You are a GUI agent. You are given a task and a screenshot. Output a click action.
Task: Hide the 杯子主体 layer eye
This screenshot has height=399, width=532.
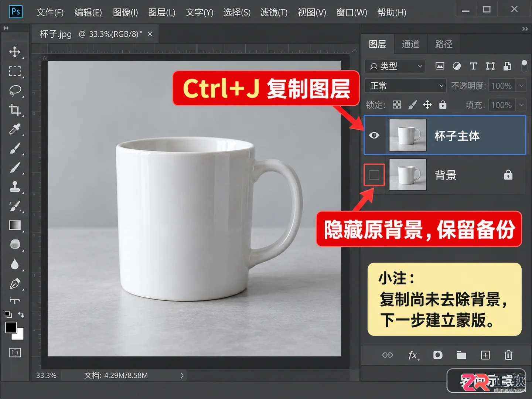[374, 135]
